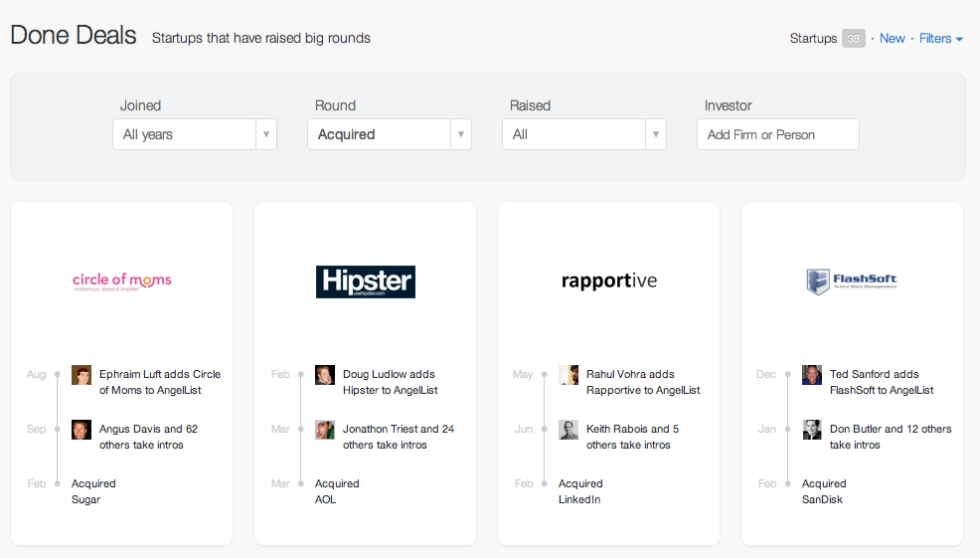The image size is (980, 558).
Task: Click the Hipster logo
Action: [x=366, y=281]
